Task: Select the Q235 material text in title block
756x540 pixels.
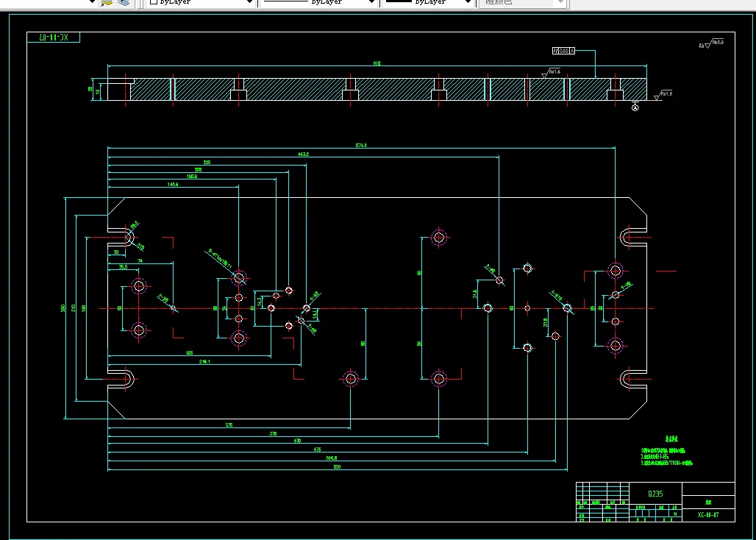Action: coord(656,493)
